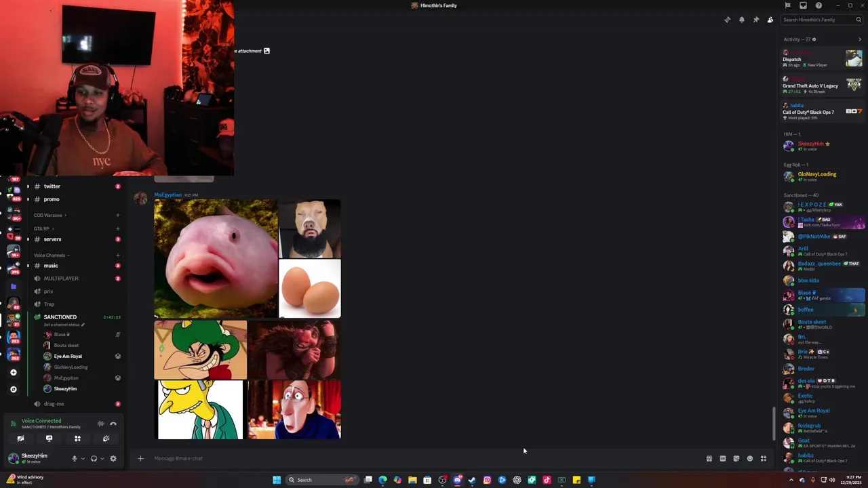Open TikTok from the taskbar
The width and height of the screenshot is (868, 488).
pyautogui.click(x=547, y=480)
